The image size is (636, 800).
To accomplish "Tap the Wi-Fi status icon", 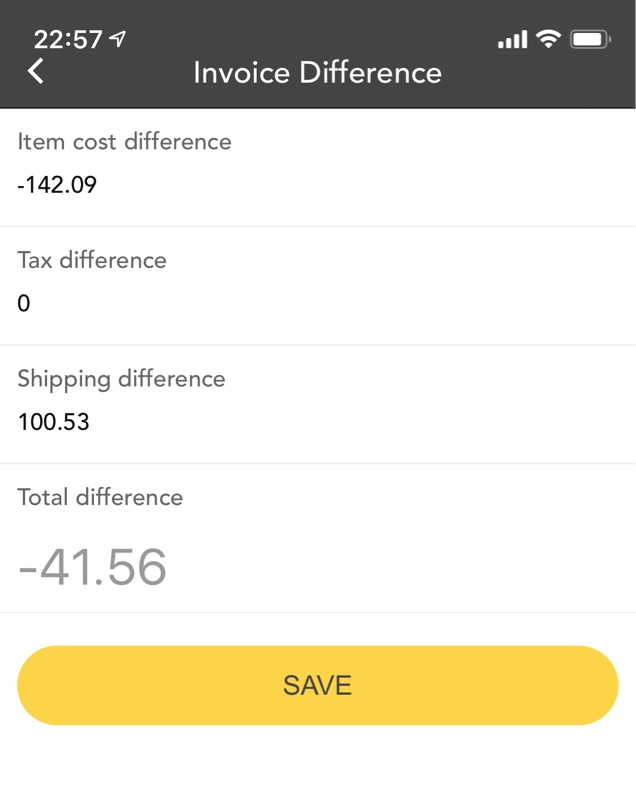I will pyautogui.click(x=547, y=39).
